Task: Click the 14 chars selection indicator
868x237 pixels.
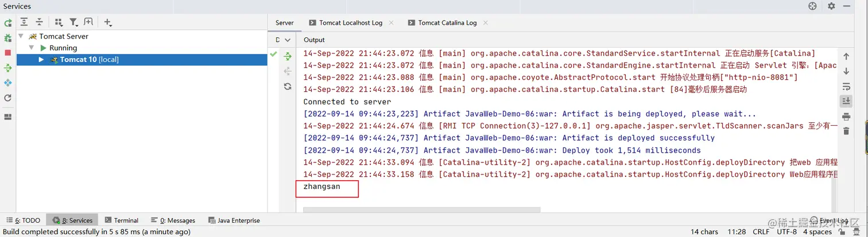Action: tap(704, 232)
